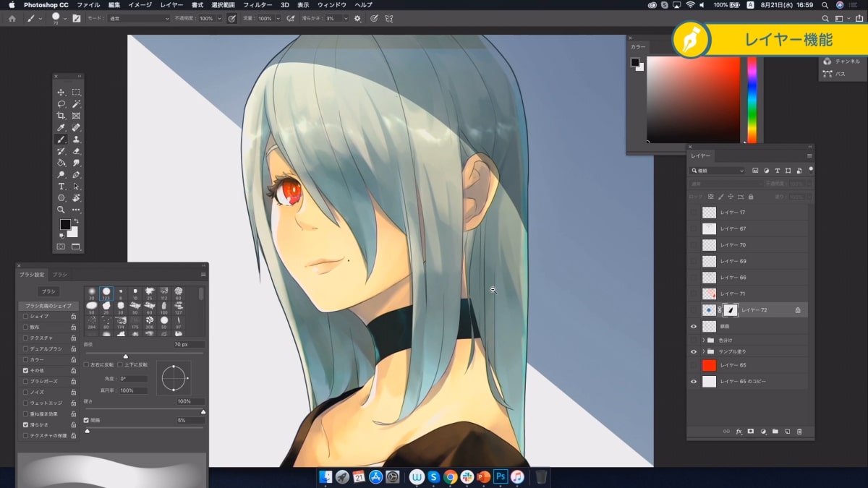The width and height of the screenshot is (868, 488).
Task: Click the ブラシ先端のシェイプ button
Action: point(48,306)
